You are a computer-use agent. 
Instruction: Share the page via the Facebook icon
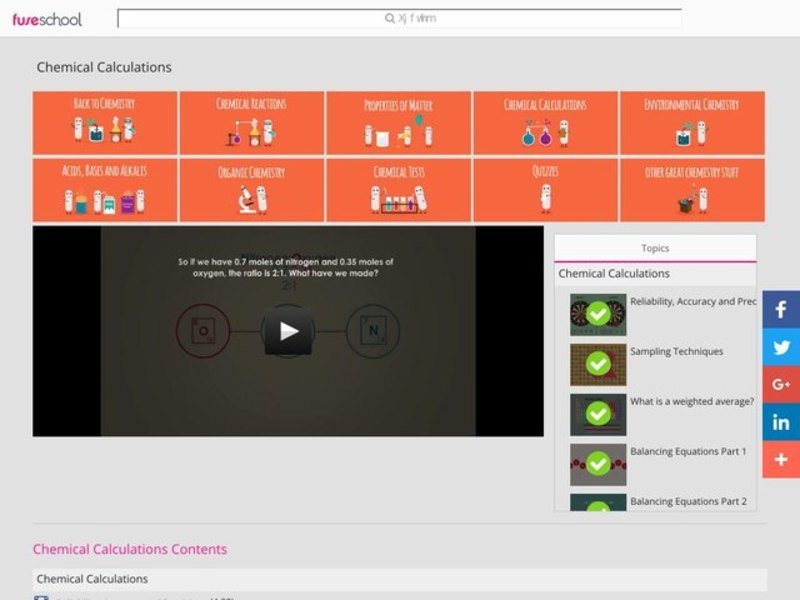pyautogui.click(x=779, y=310)
